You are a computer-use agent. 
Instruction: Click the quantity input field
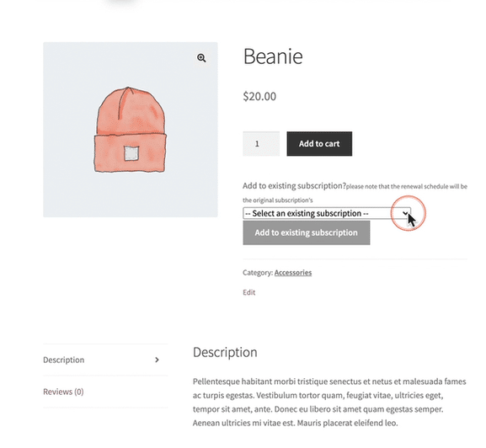click(261, 144)
